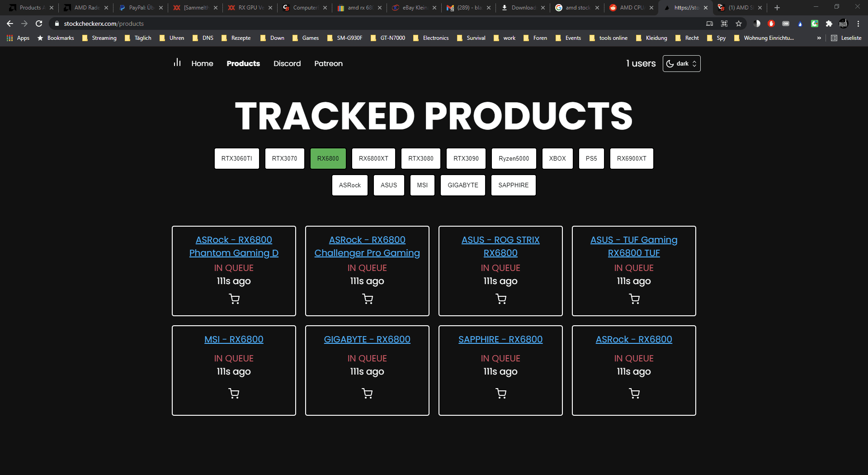Open the Wohnung Einrichtu... bookmarks folder

(764, 38)
